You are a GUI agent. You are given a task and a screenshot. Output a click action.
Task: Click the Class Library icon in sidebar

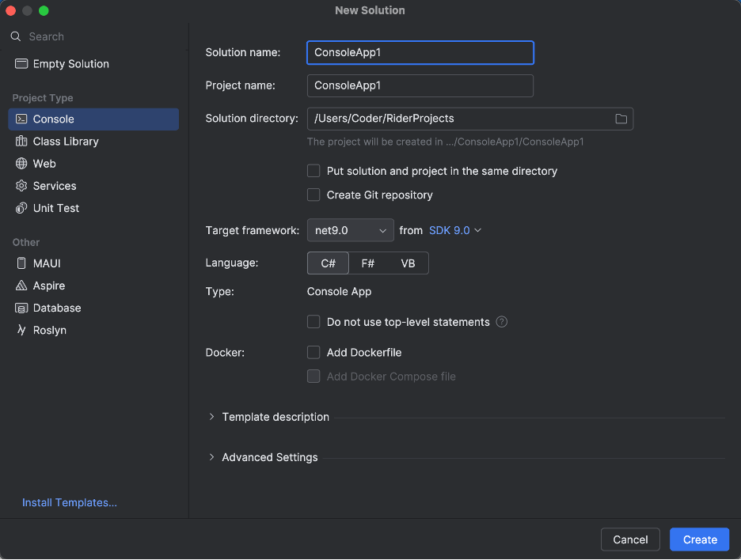point(21,142)
